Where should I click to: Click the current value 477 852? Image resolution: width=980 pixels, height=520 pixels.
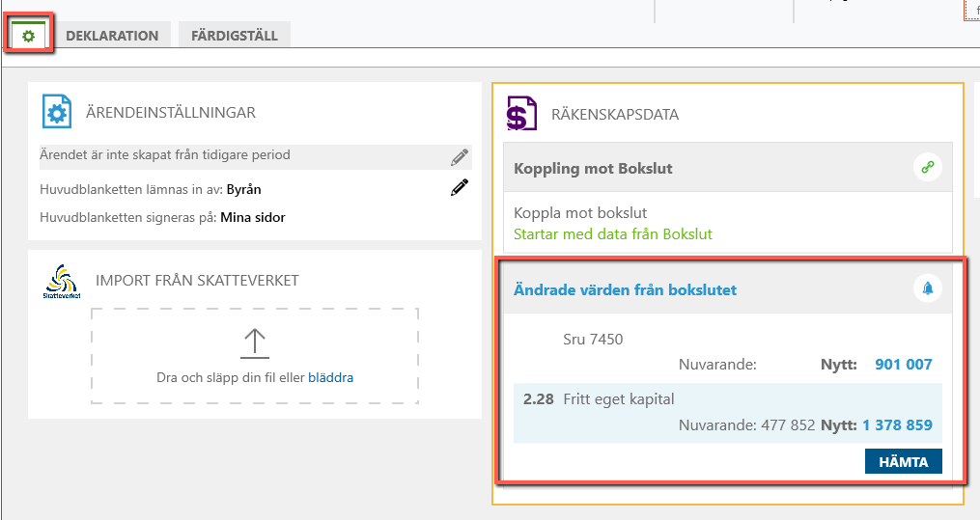tap(788, 425)
